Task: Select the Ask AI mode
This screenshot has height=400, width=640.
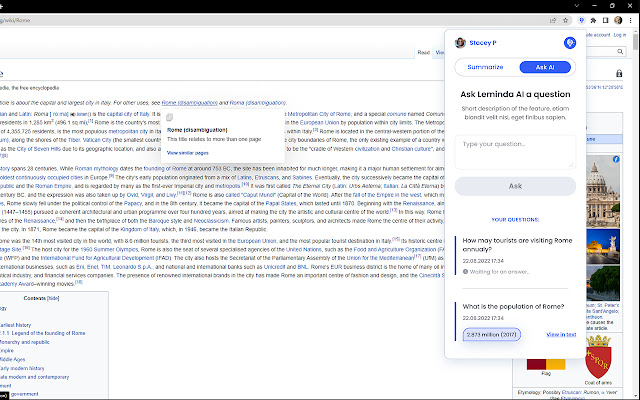Action: pyautogui.click(x=544, y=67)
